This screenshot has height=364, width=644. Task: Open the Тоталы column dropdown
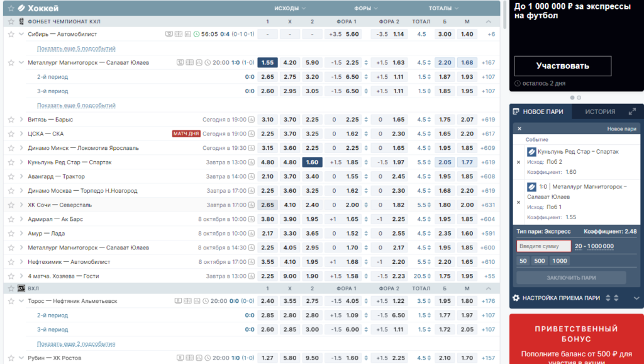point(443,8)
